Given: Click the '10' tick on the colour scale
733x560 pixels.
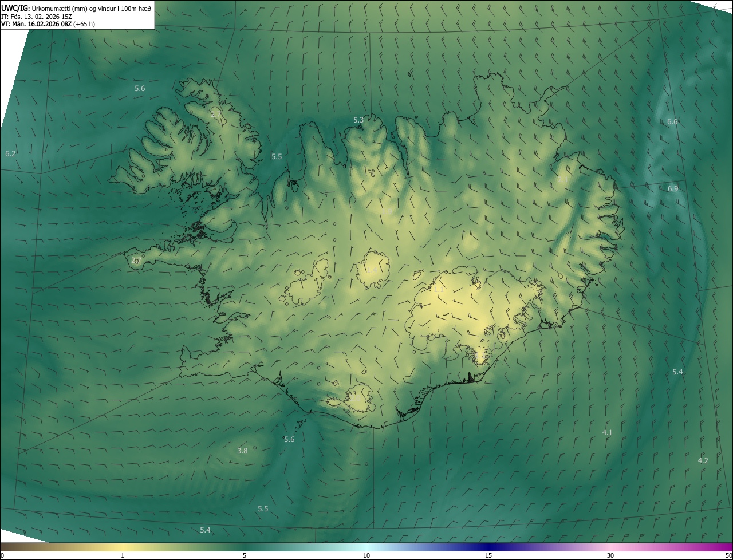Looking at the screenshot, I should pyautogui.click(x=366, y=555).
